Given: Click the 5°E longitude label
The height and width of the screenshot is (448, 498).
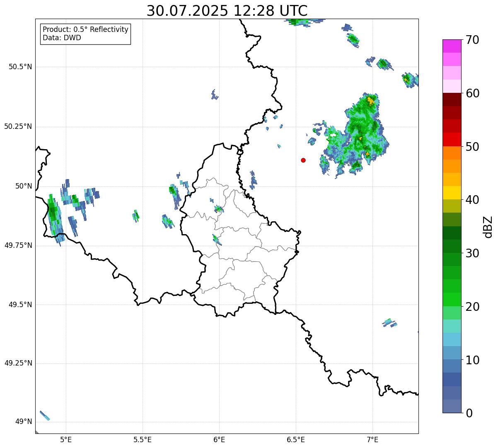Looking at the screenshot, I should pyautogui.click(x=66, y=440).
